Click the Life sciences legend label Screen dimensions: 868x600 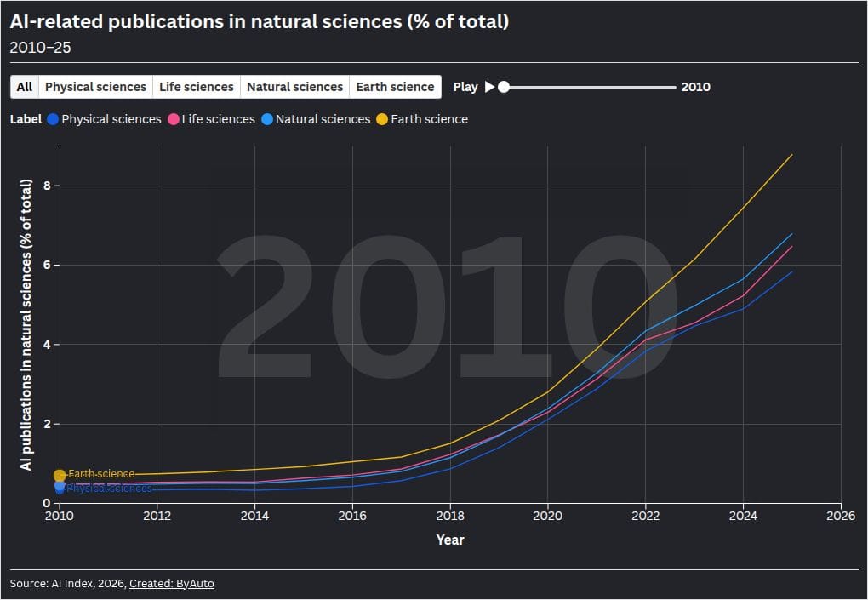coord(218,119)
